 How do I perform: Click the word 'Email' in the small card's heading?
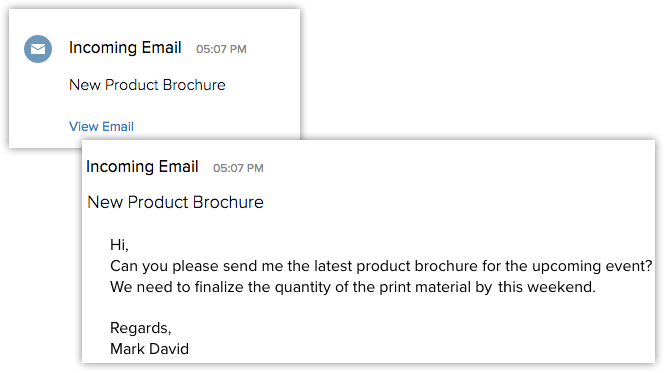[162, 48]
